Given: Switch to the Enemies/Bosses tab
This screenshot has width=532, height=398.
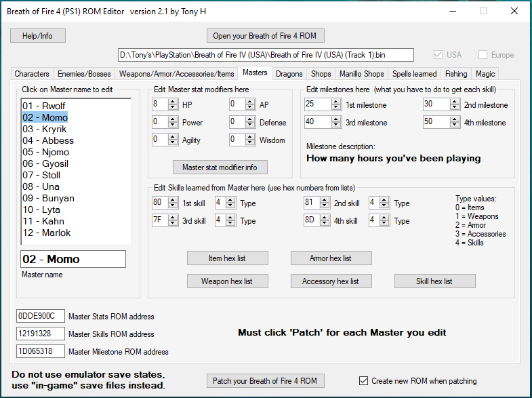Looking at the screenshot, I should [84, 74].
